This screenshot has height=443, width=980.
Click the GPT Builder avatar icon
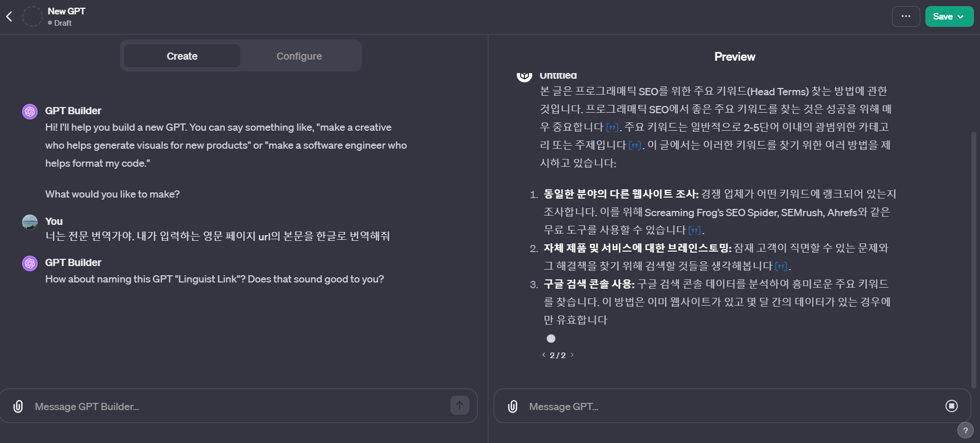tap(29, 111)
